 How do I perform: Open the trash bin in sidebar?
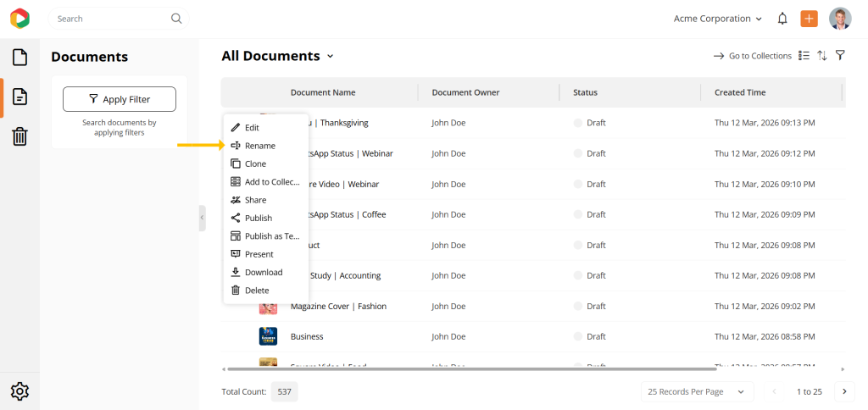tap(19, 136)
